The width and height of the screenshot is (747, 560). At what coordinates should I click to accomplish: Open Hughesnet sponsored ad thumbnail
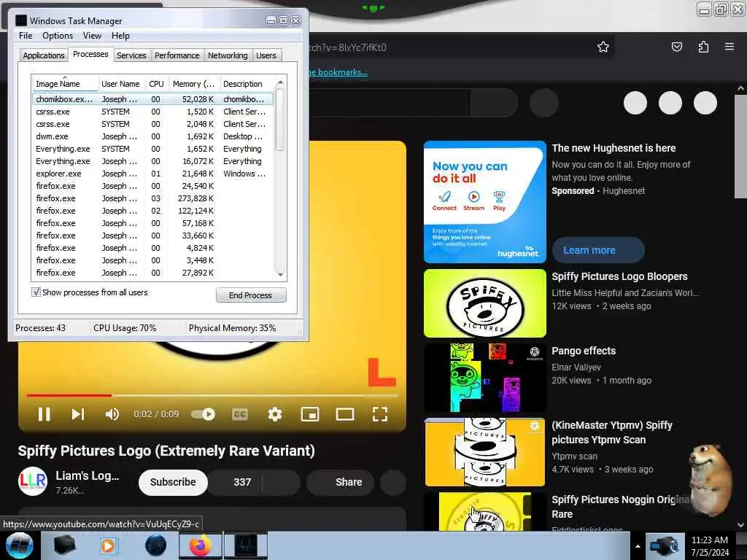[x=485, y=202]
